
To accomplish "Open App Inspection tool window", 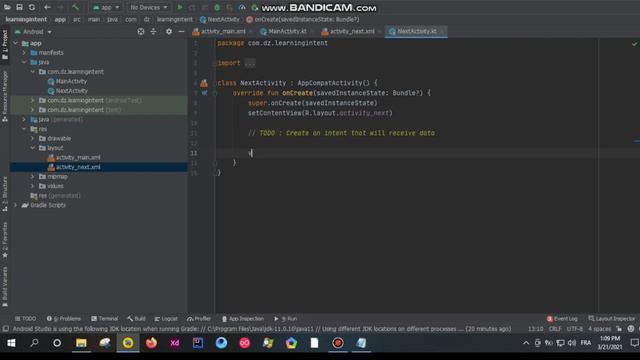I will [x=243, y=318].
